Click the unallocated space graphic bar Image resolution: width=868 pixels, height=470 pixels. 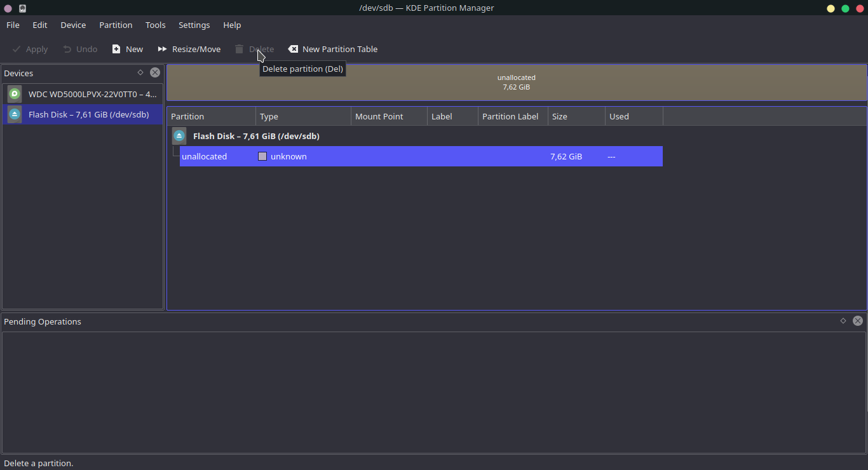[x=517, y=82]
